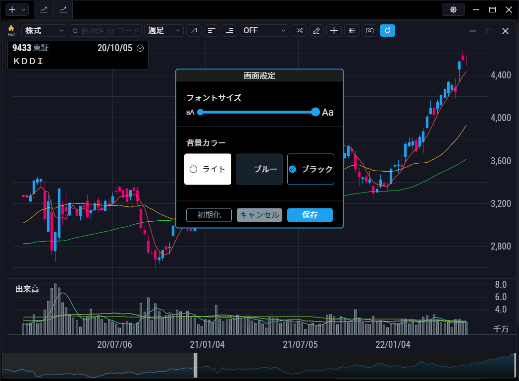The height and width of the screenshot is (381, 519).
Task: Expand the arrow beside the plus button
Action: (23, 10)
